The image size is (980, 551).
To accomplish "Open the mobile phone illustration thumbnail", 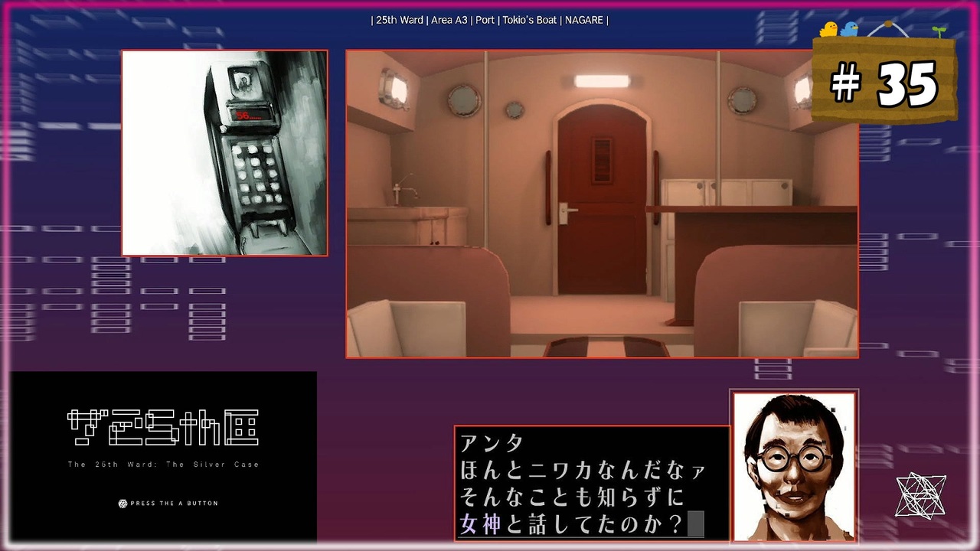I will tap(224, 153).
